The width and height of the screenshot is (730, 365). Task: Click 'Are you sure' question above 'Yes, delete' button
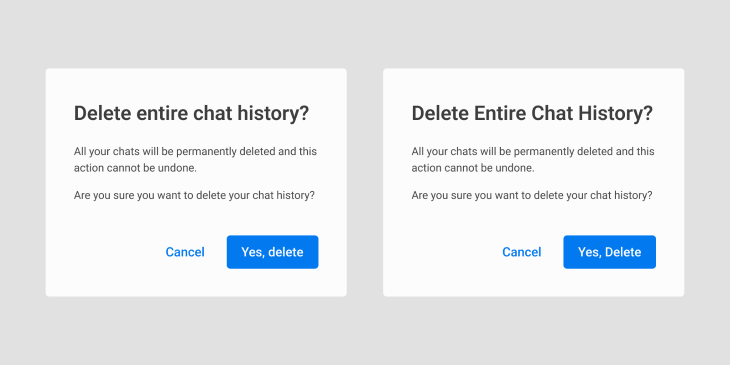pos(194,195)
